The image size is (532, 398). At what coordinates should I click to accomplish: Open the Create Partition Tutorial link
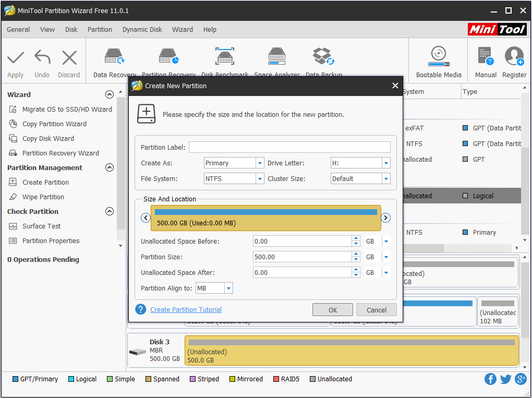[x=186, y=310]
